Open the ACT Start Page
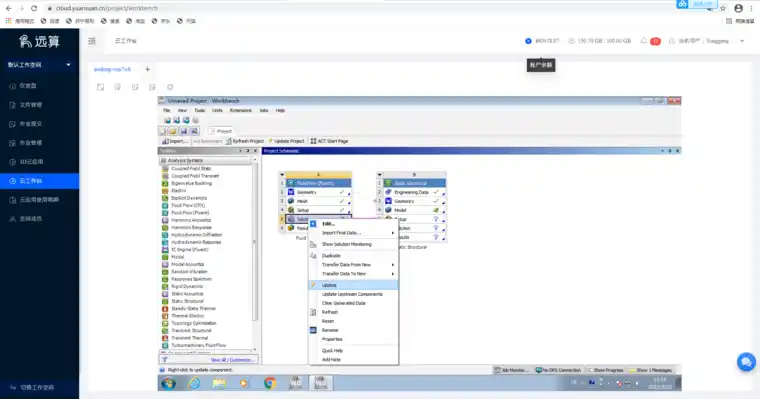This screenshot has height=399, width=760. click(x=330, y=141)
